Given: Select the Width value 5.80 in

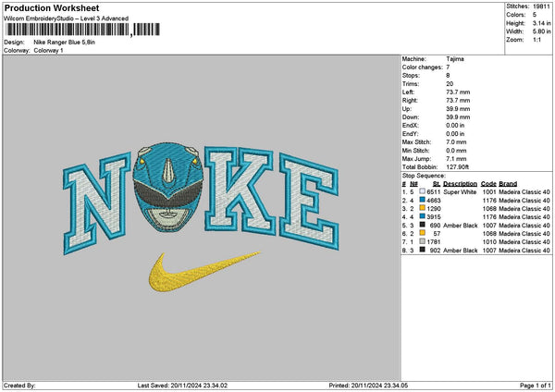Looking at the screenshot, I should point(541,31).
